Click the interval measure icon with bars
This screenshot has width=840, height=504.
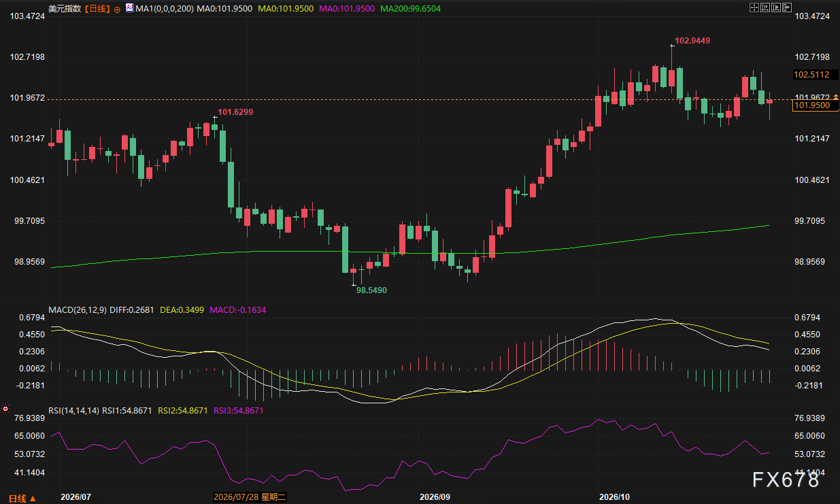coord(765,7)
